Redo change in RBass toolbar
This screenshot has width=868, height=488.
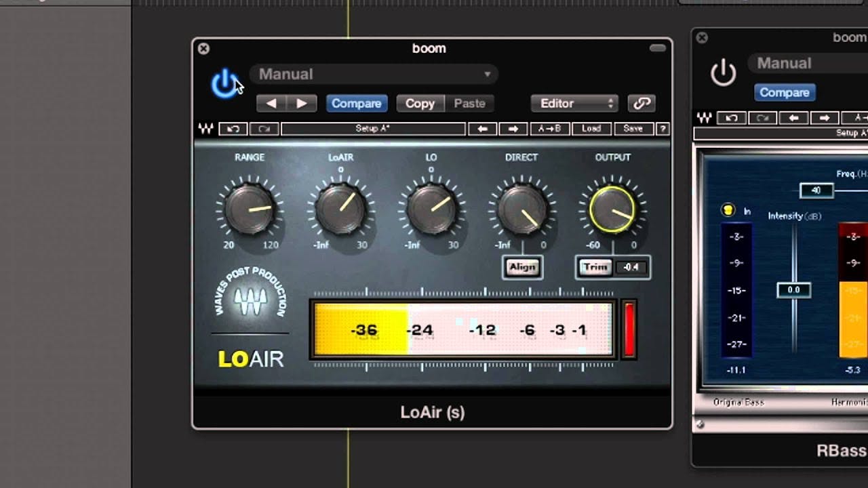click(x=763, y=117)
